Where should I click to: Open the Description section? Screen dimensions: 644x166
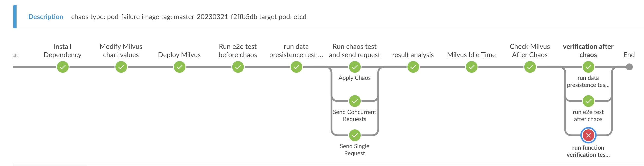46,17
